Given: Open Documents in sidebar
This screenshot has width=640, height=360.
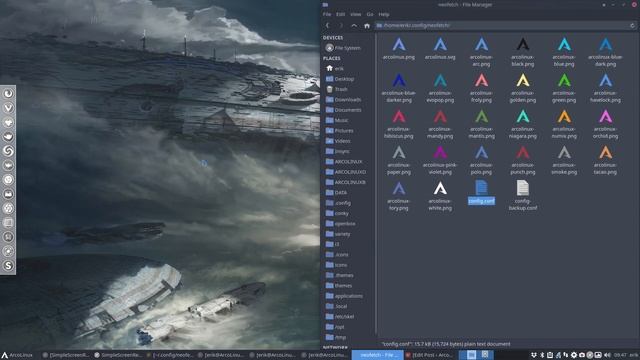Looking at the screenshot, I should pyautogui.click(x=343, y=110).
